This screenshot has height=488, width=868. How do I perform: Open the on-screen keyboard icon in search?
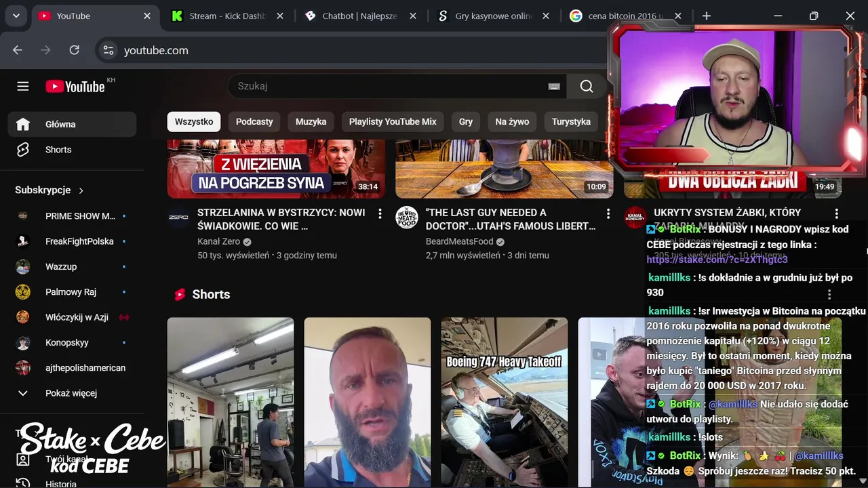554,86
